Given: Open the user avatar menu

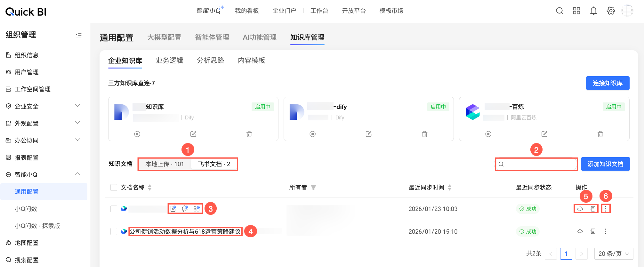Looking at the screenshot, I should coord(627,11).
